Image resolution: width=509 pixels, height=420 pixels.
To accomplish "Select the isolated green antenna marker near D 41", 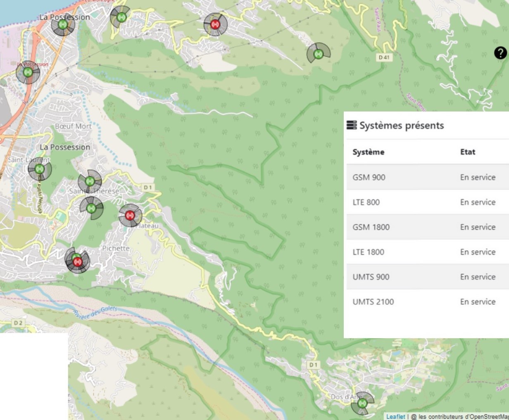I will (x=318, y=54).
